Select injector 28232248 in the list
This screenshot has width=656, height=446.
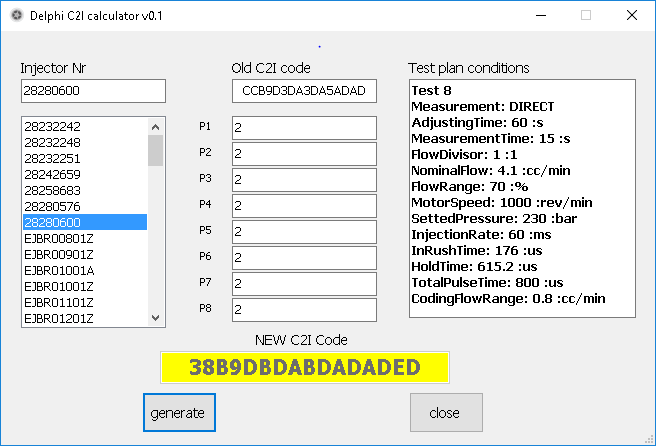(85, 142)
